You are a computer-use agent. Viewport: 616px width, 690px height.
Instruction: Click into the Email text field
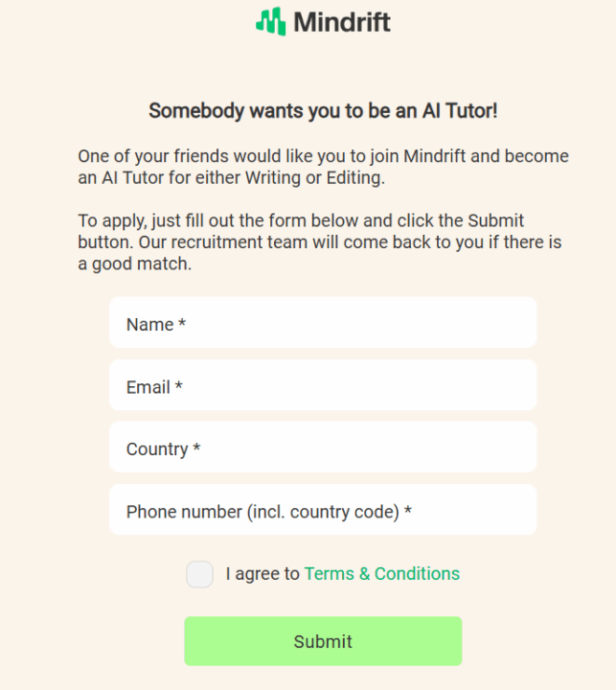pos(323,385)
